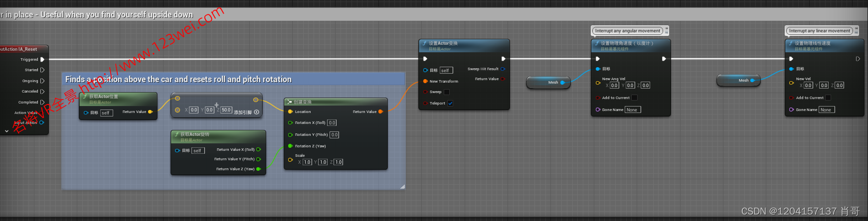The image size is (868, 221).
Task: Click Return Value pin of 创建变换 node
Action: click(380, 111)
